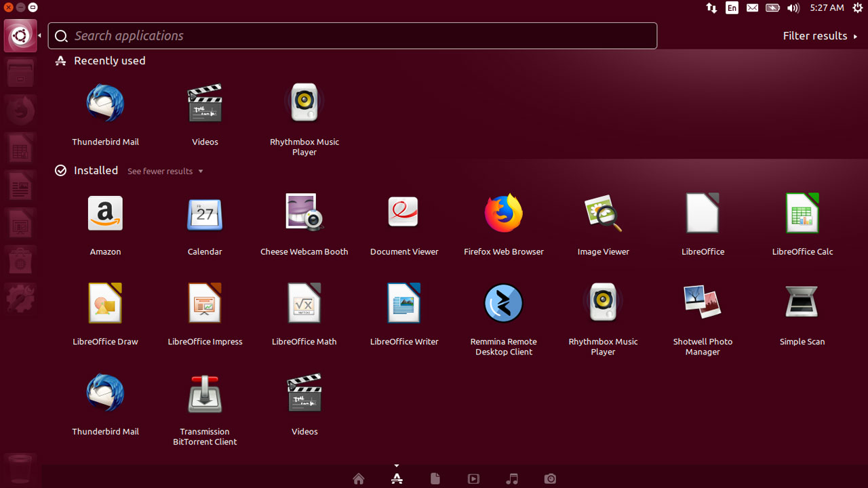
Task: Switch to the Photos lens
Action: 550,479
